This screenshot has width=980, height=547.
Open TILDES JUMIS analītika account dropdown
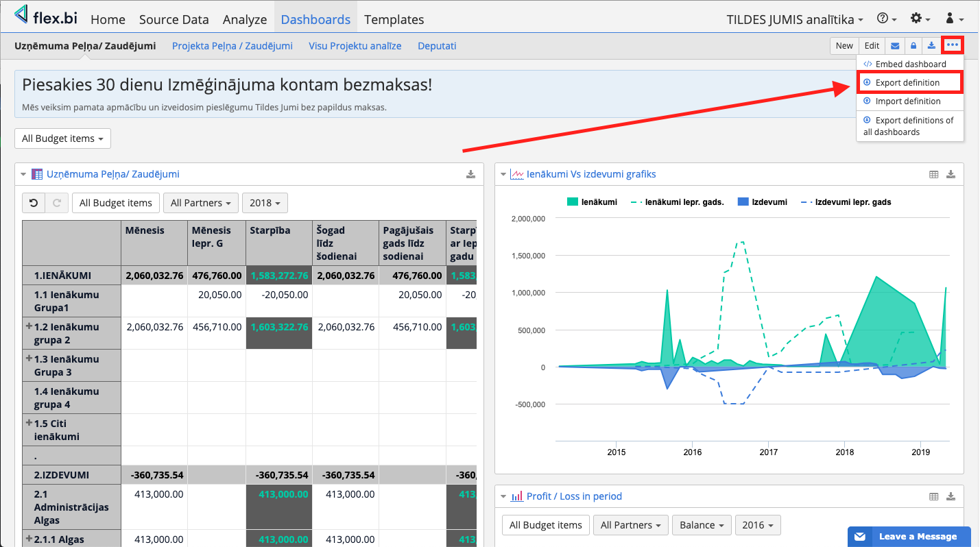(x=795, y=19)
